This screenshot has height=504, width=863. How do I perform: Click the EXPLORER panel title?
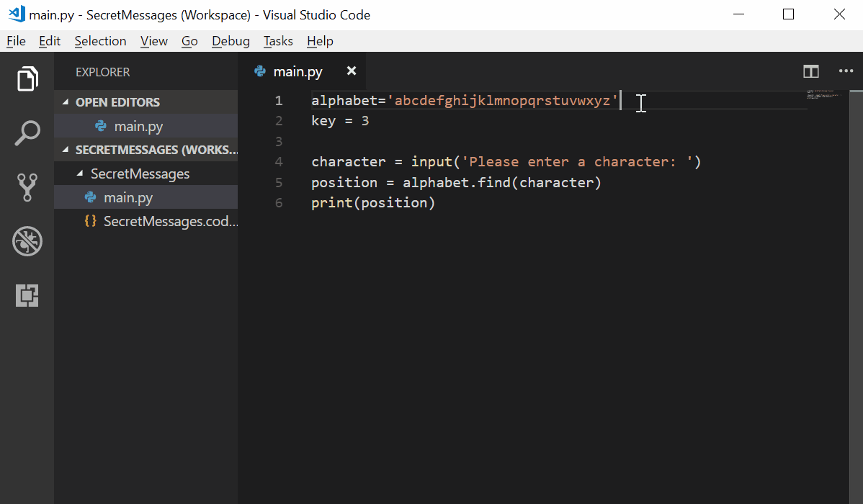(102, 72)
